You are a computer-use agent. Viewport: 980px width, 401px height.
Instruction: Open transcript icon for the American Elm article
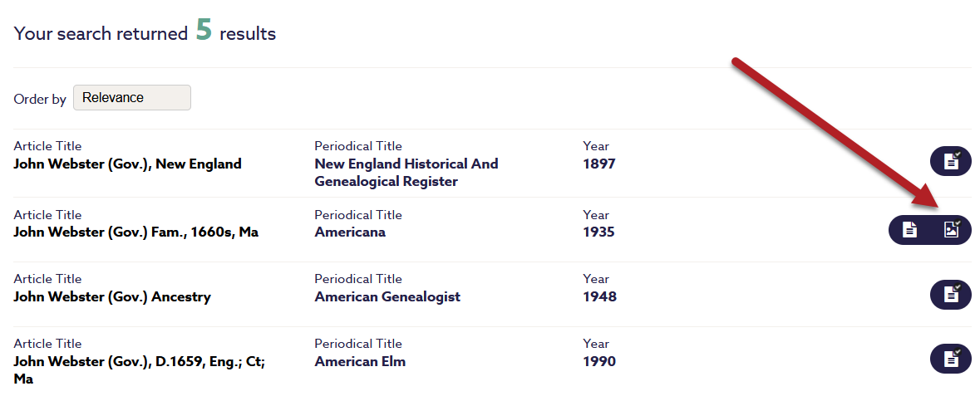pos(951,359)
